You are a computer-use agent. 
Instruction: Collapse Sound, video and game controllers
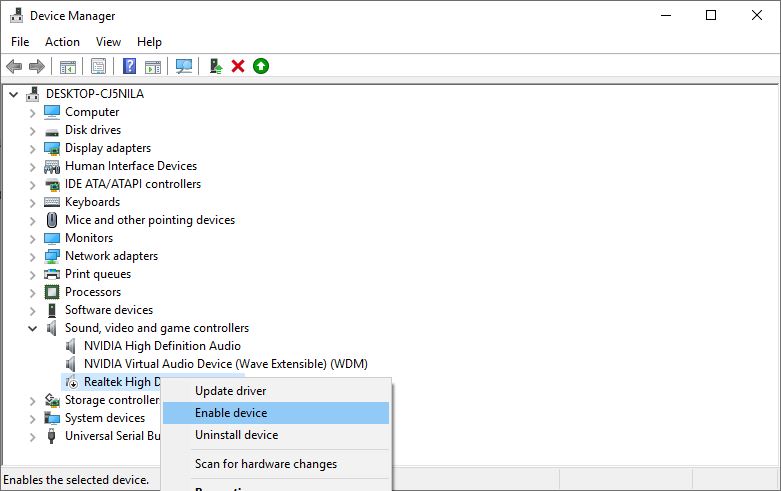32,328
